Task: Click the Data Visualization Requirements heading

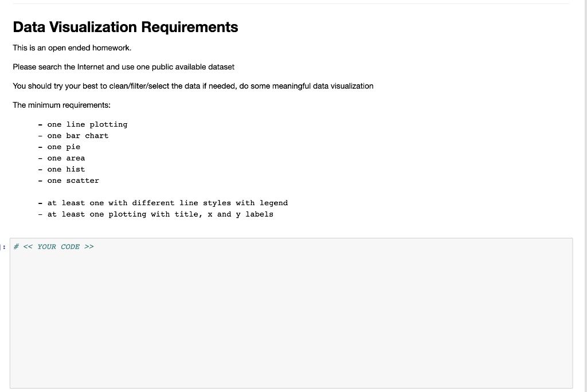Action: [x=125, y=27]
